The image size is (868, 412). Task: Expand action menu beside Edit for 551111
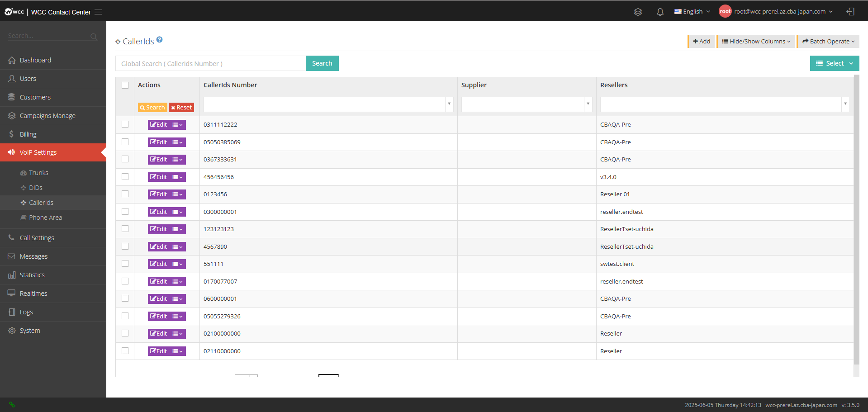coord(178,264)
